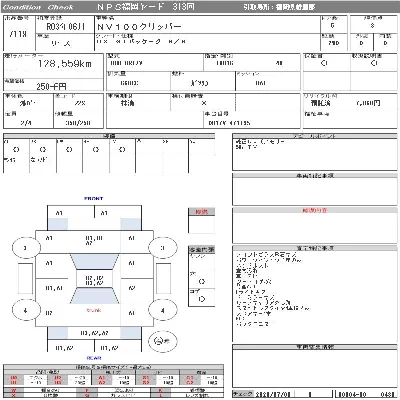This screenshot has width=400, height=400.
Task: Click the × mark in the vehicle history row
Action: tap(204, 103)
